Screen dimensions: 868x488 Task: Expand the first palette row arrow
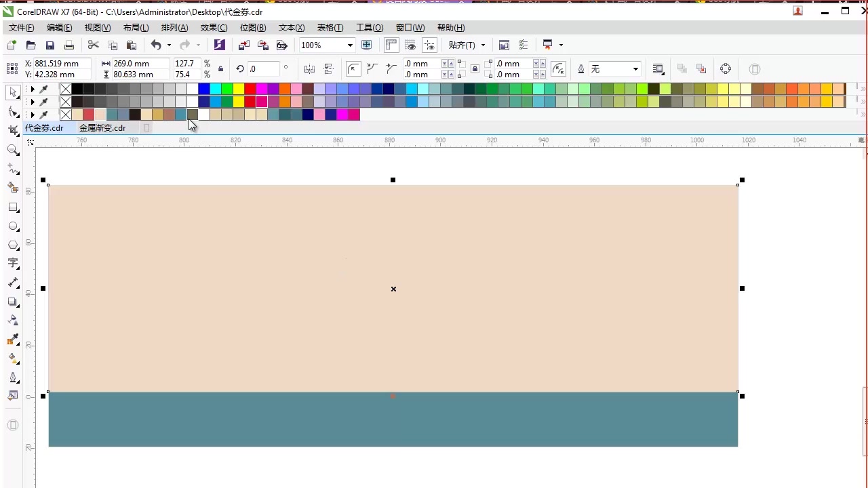coord(32,89)
